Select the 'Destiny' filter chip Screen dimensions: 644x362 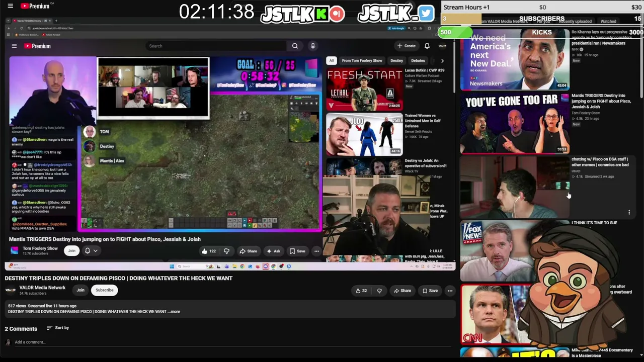point(396,61)
